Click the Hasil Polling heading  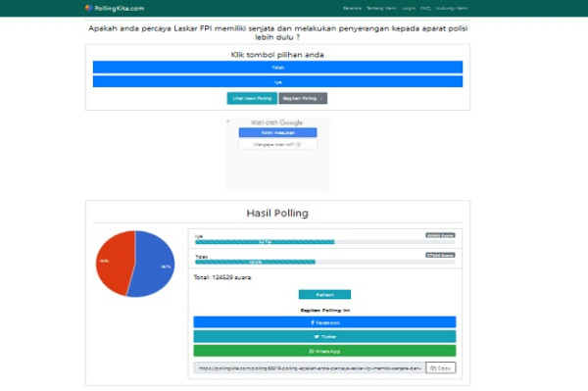pos(277,213)
